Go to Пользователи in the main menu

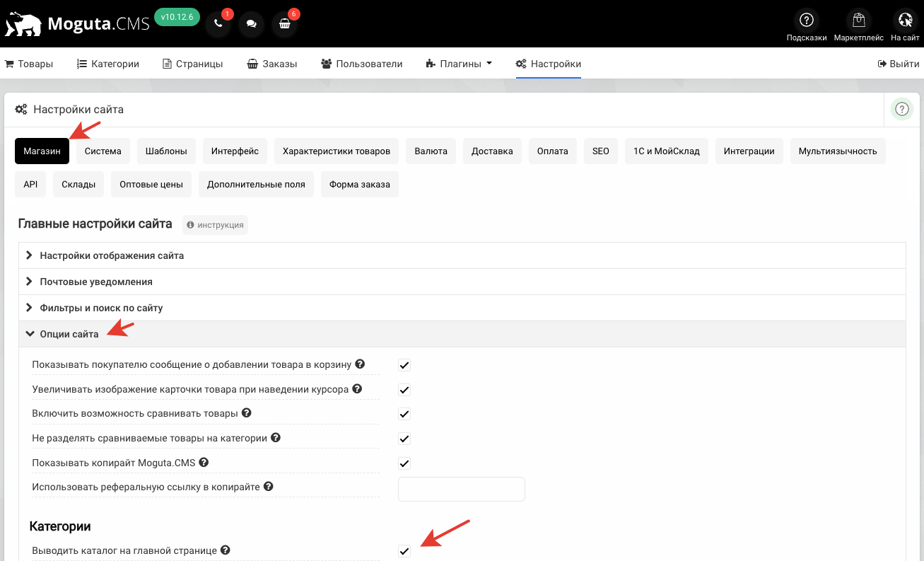362,64
